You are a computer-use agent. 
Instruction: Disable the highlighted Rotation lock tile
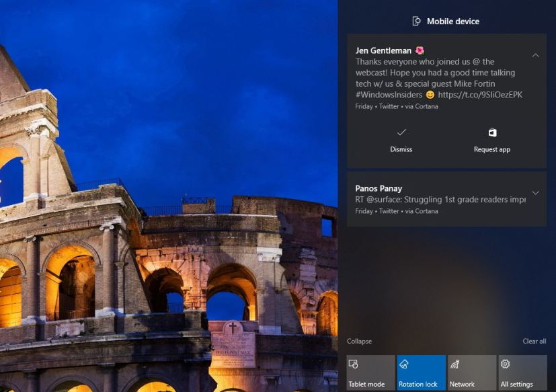(x=421, y=373)
